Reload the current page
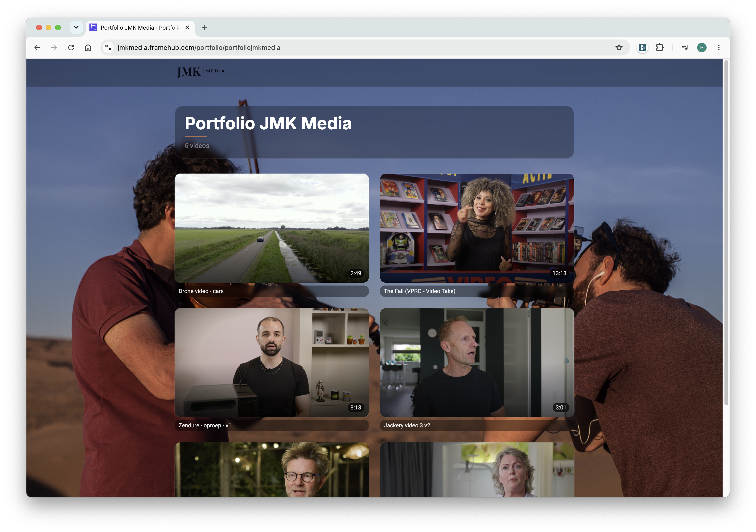Screen dimensions: 756x532 coord(71,48)
